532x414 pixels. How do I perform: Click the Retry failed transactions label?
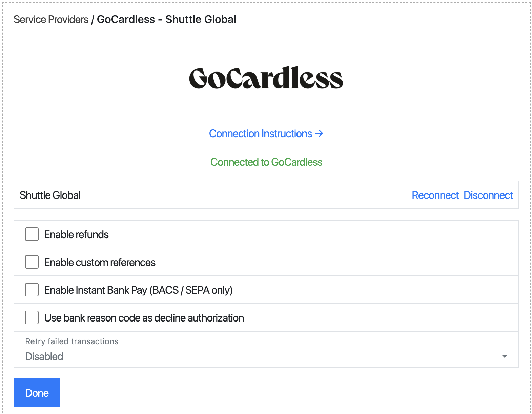point(71,341)
